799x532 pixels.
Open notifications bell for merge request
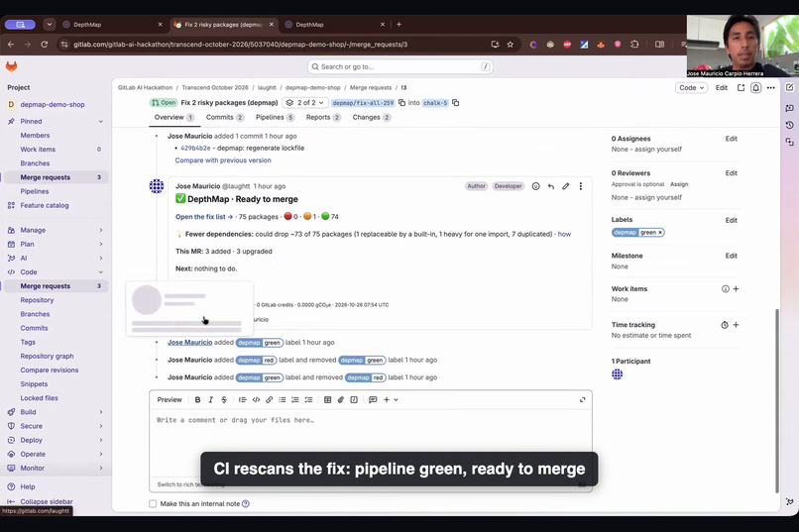(x=755, y=87)
